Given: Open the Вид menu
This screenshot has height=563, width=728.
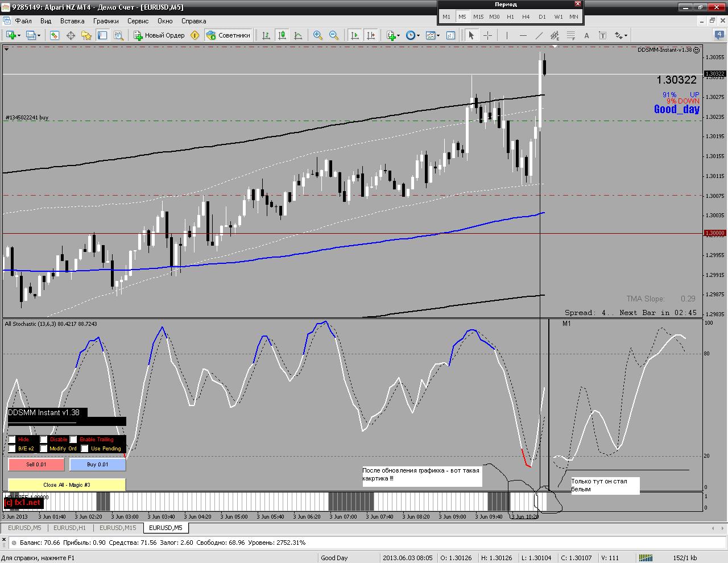Looking at the screenshot, I should pos(46,20).
